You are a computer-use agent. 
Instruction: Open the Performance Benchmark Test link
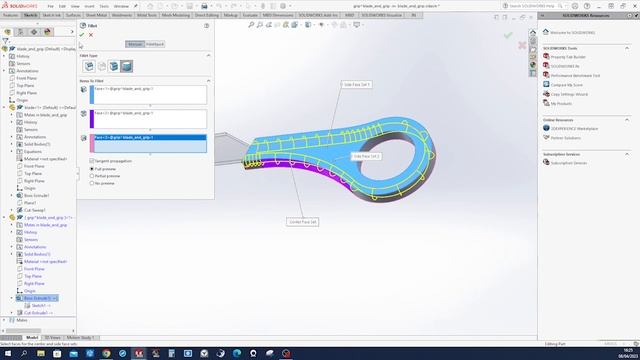tap(575, 76)
